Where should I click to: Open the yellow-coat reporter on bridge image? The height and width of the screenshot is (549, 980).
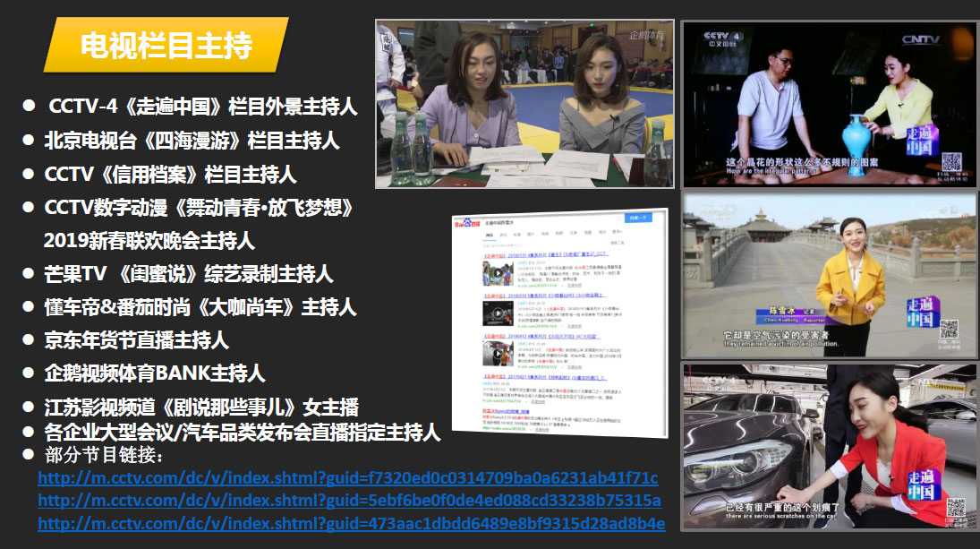click(830, 275)
